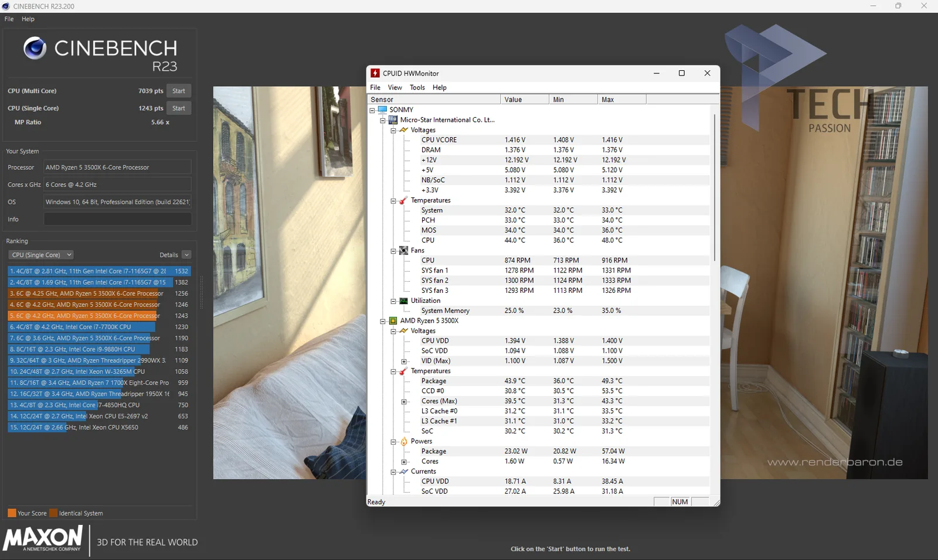Open the Details dropdown arrow

(x=186, y=255)
